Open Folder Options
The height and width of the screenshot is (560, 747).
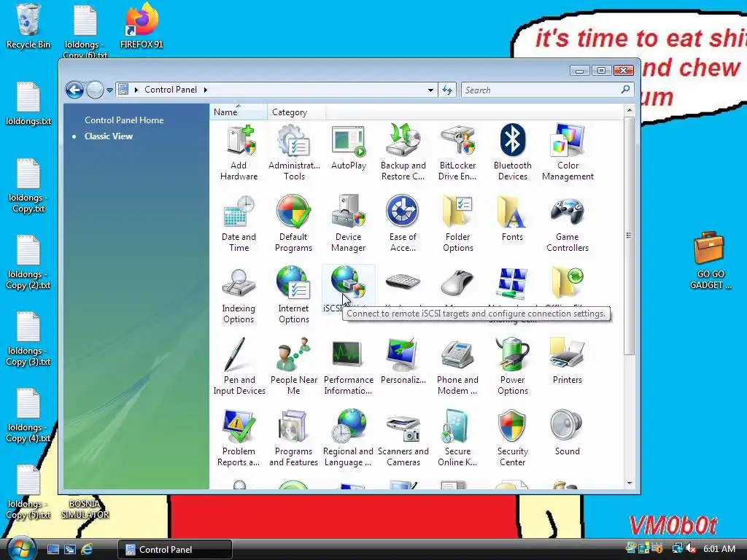click(458, 224)
